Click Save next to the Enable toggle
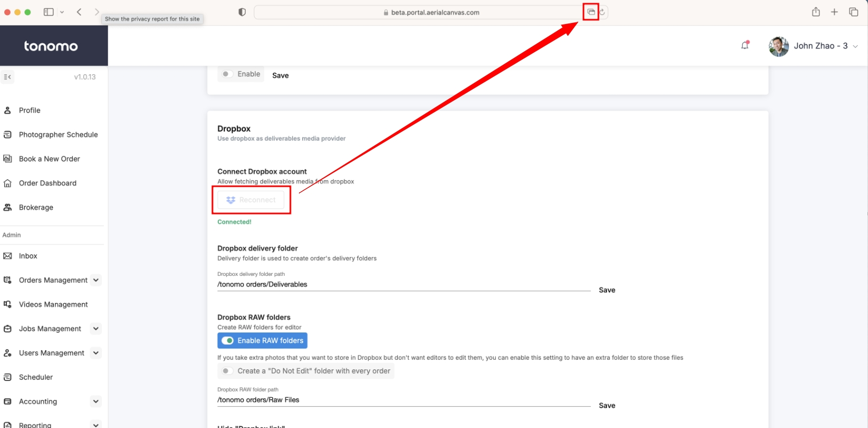 [280, 75]
